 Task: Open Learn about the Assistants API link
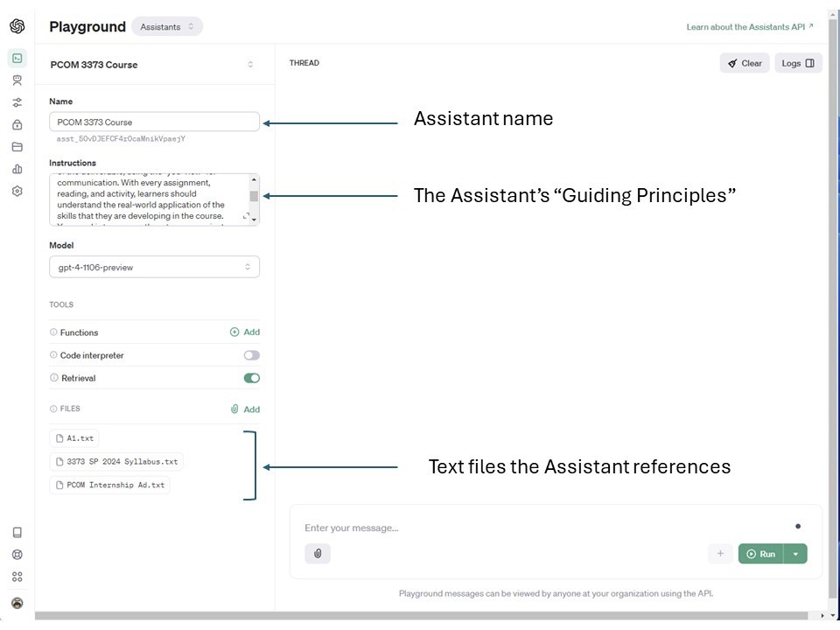click(750, 27)
